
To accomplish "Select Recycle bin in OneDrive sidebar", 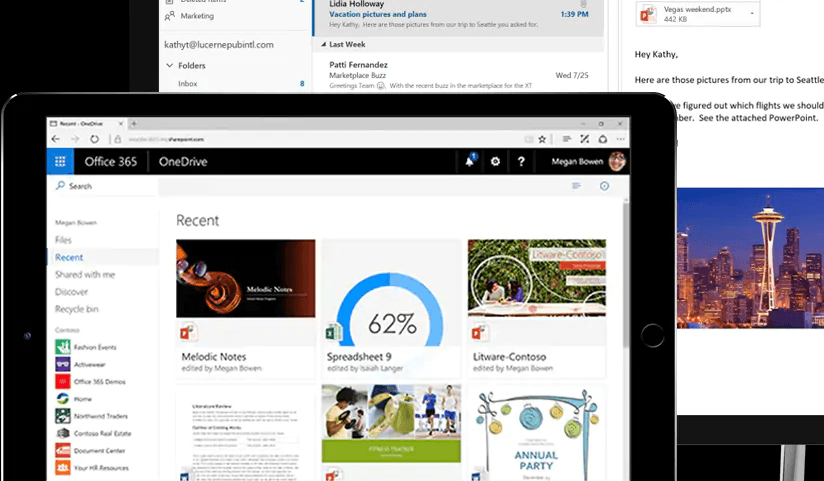I will coord(77,309).
